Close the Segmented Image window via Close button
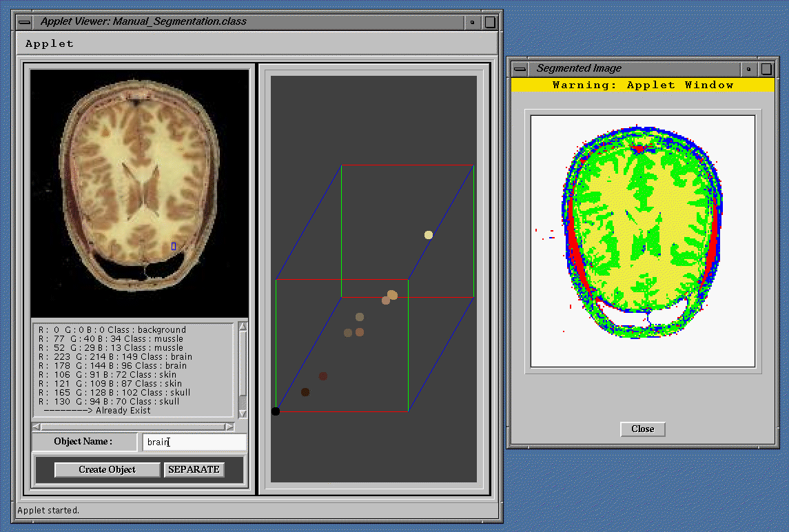 click(x=642, y=429)
